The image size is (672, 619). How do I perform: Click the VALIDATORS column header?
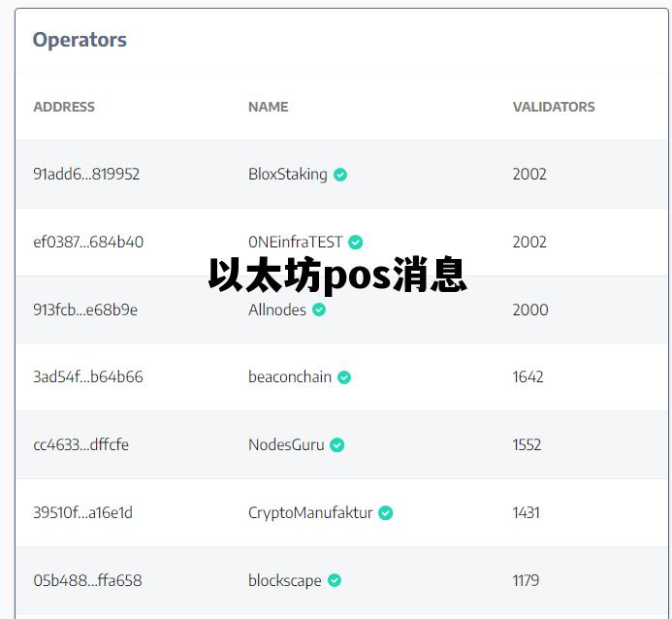[x=554, y=107]
